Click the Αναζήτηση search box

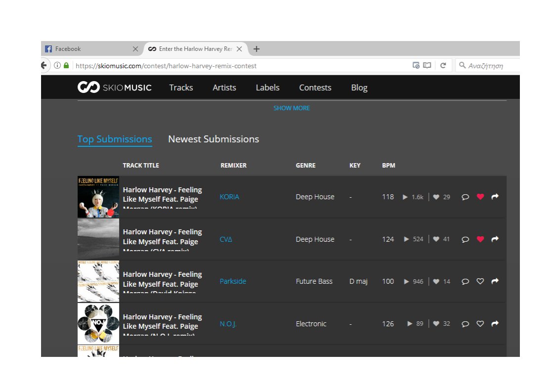point(488,65)
